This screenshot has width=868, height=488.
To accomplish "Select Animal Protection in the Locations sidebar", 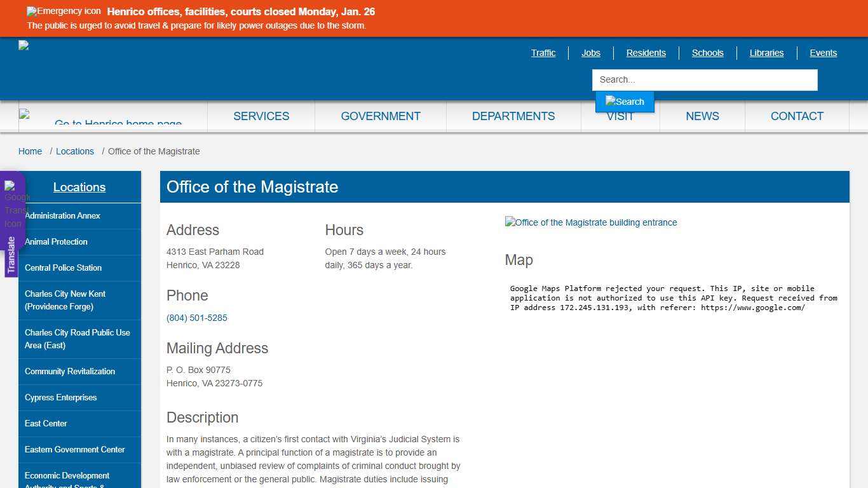I will tap(56, 241).
